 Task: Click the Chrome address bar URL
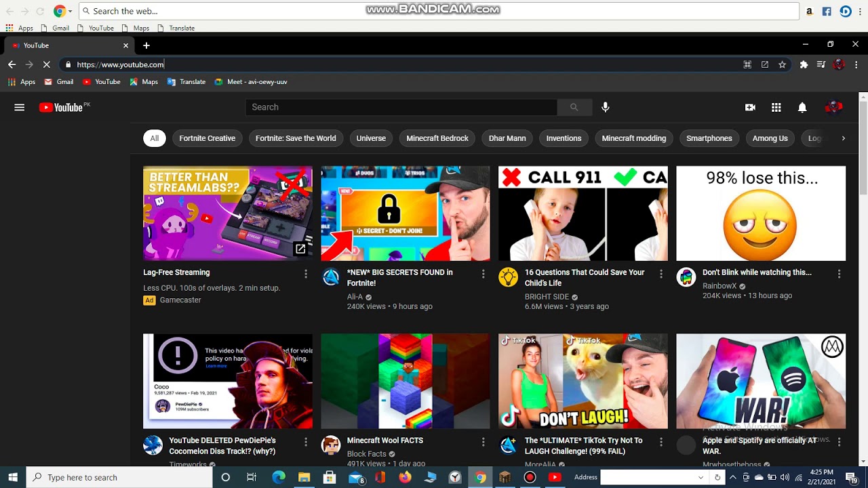pyautogui.click(x=120, y=64)
